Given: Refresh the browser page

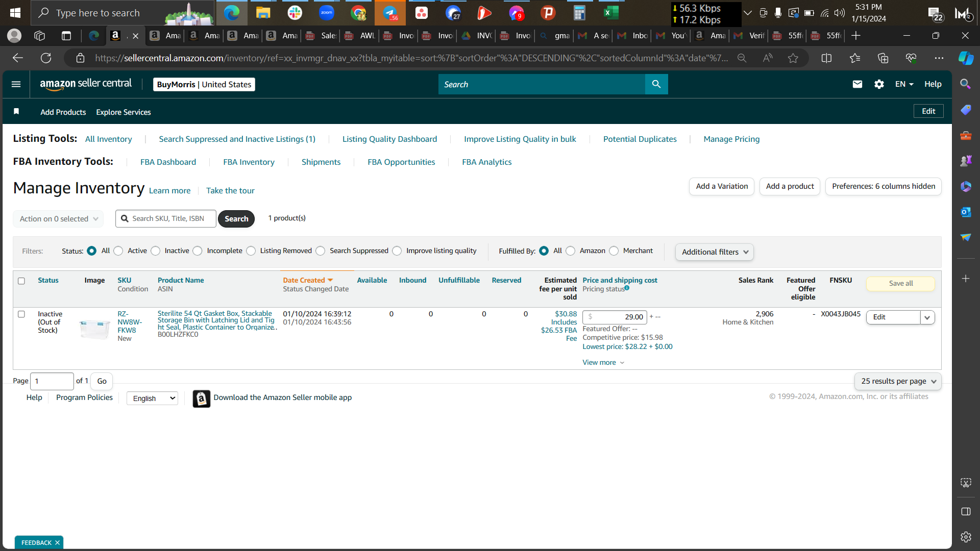Looking at the screenshot, I should (x=46, y=58).
